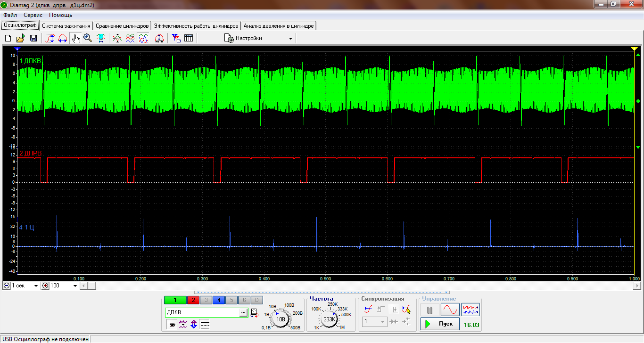The width and height of the screenshot is (644, 343).
Task: Click the dotted-arrows sync position icon
Action: 406,322
